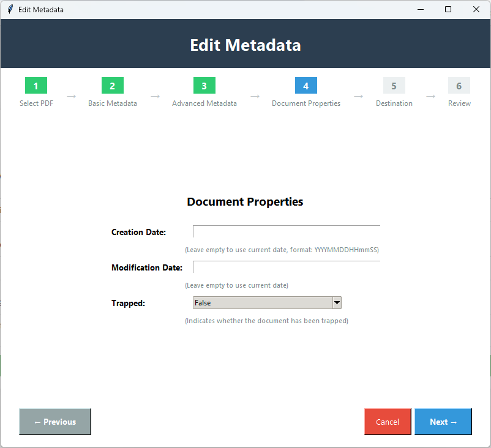This screenshot has width=491, height=448.
Task: Click the blue step 4 badge
Action: pyautogui.click(x=305, y=86)
